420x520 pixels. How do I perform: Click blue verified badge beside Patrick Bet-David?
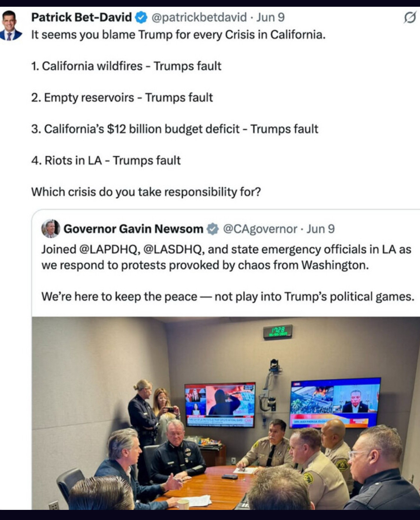point(141,17)
